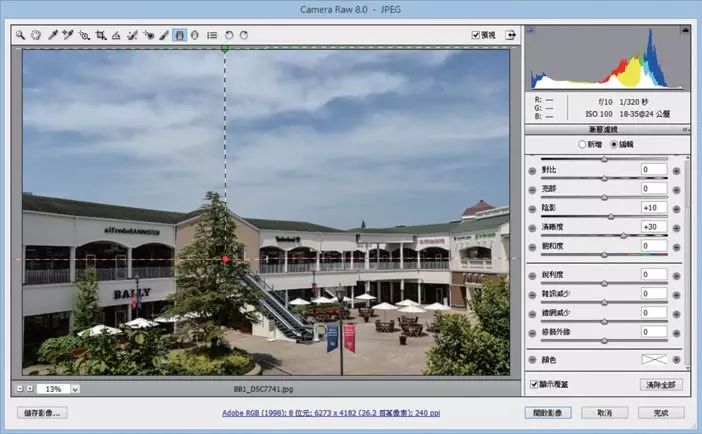
Task: Increase 對比 with its plus button
Action: [676, 171]
